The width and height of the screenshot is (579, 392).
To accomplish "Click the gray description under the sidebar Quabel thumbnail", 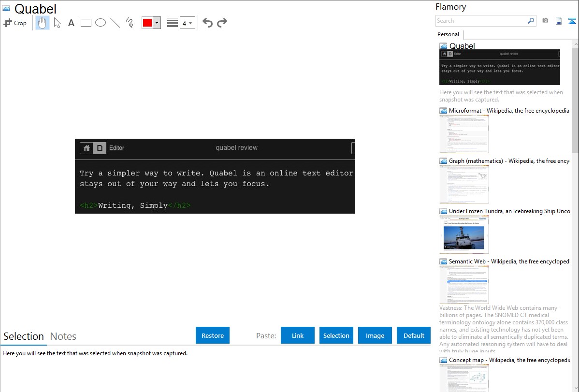I will click(501, 96).
